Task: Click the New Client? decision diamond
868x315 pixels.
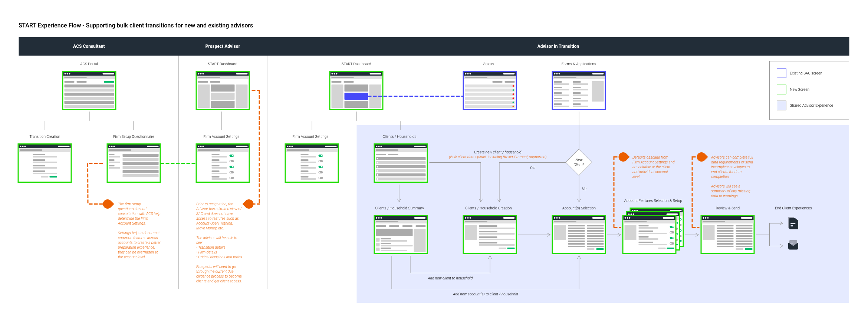Action: coord(579,162)
